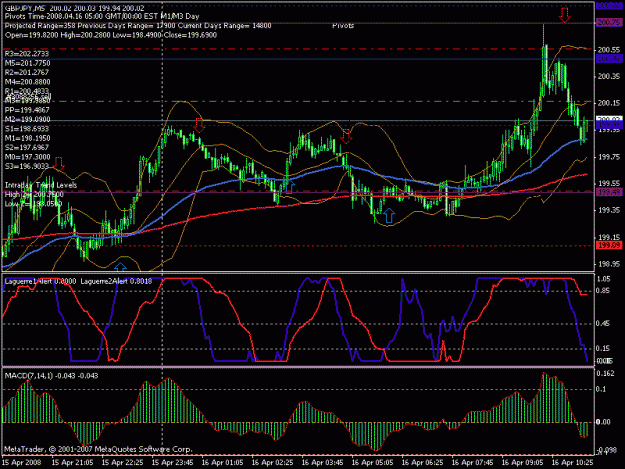
Task: Click the 0.162 MACD scale label
Action: pos(605,374)
